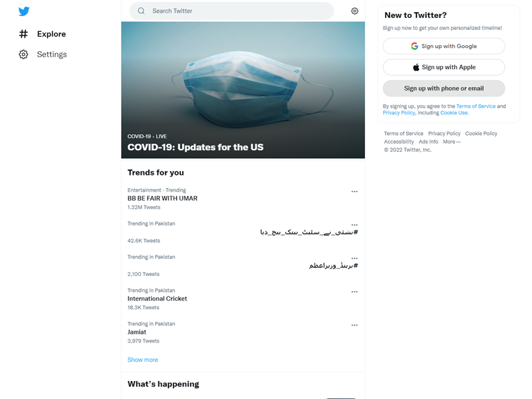Select the Settings navigation item
Viewport: 532px width, 399px height.
pos(43,55)
